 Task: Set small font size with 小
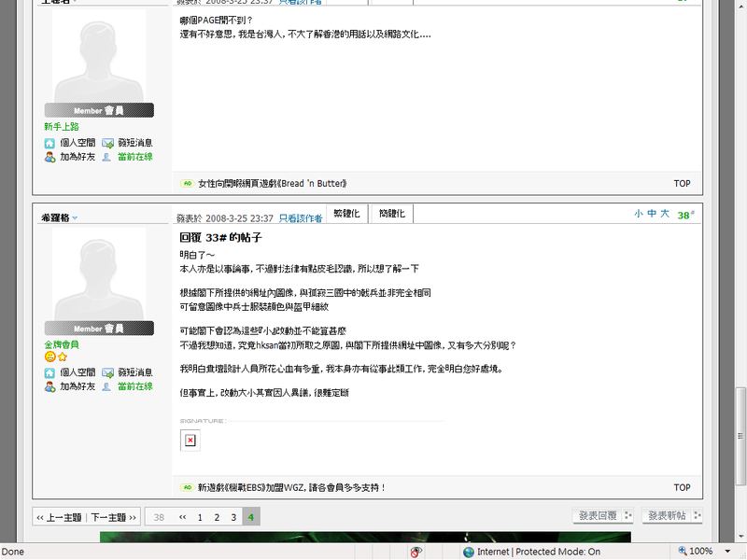click(x=639, y=214)
